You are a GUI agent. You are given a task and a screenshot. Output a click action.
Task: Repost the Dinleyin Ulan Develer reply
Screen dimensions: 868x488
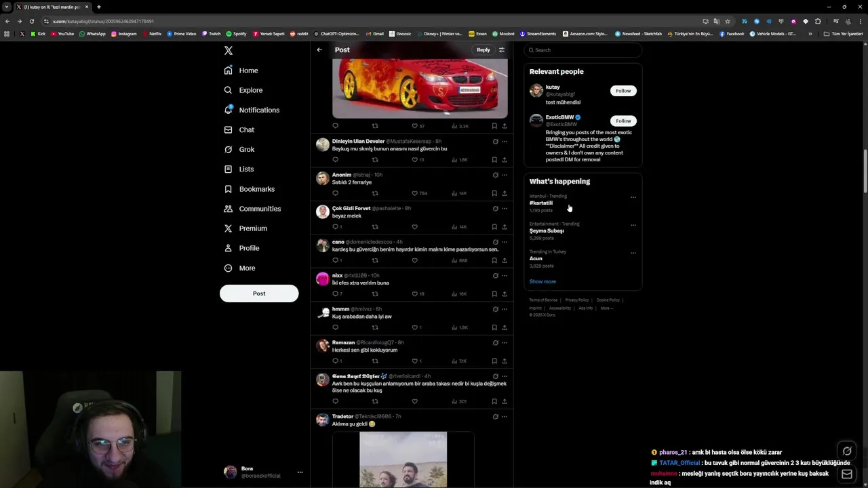tap(375, 160)
